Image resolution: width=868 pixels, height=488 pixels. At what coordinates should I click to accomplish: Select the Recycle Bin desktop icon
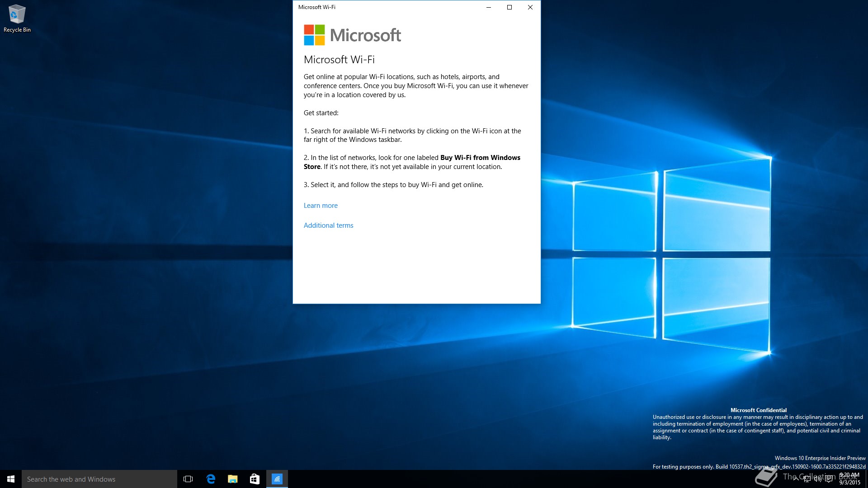click(x=17, y=19)
